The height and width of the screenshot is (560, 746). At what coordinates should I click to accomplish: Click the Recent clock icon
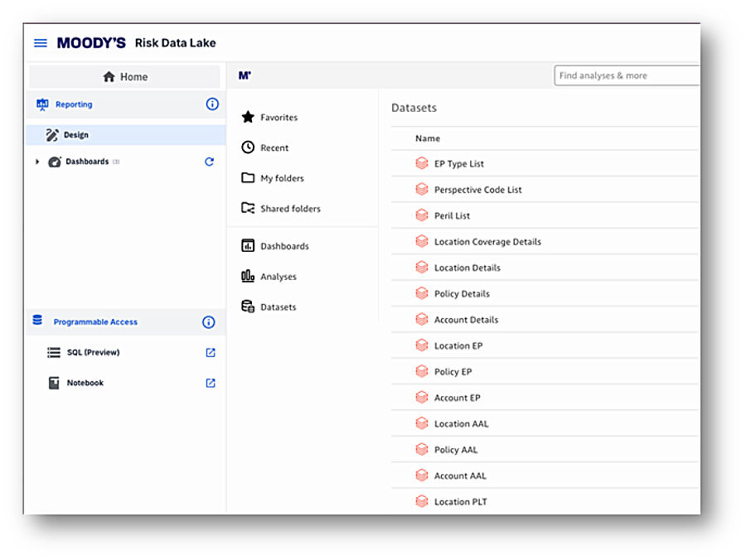(248, 147)
